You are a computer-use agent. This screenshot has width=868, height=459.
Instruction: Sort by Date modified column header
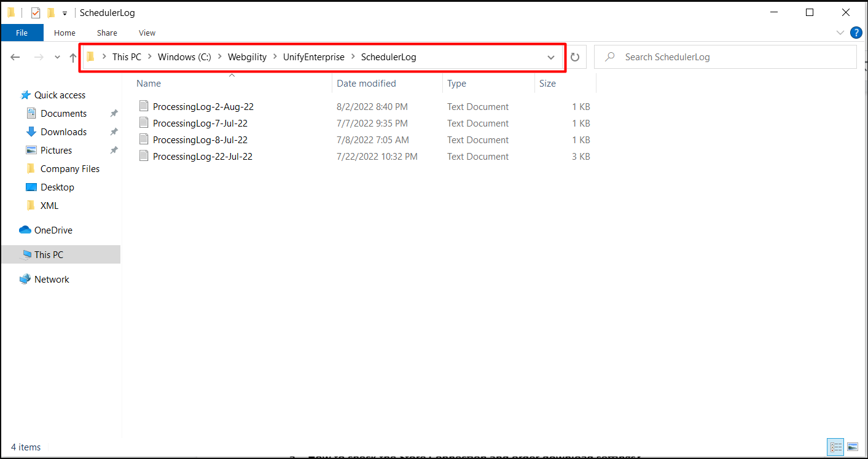[x=366, y=84]
